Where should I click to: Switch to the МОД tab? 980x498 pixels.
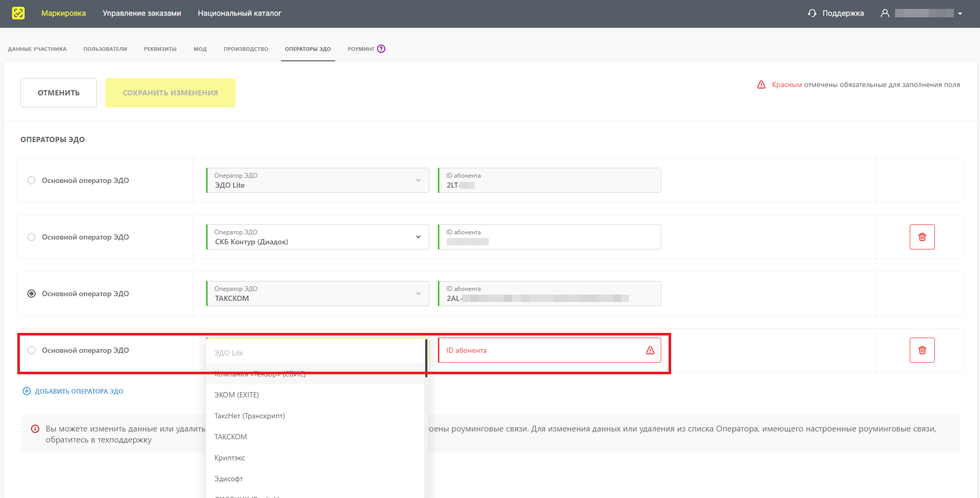[200, 49]
